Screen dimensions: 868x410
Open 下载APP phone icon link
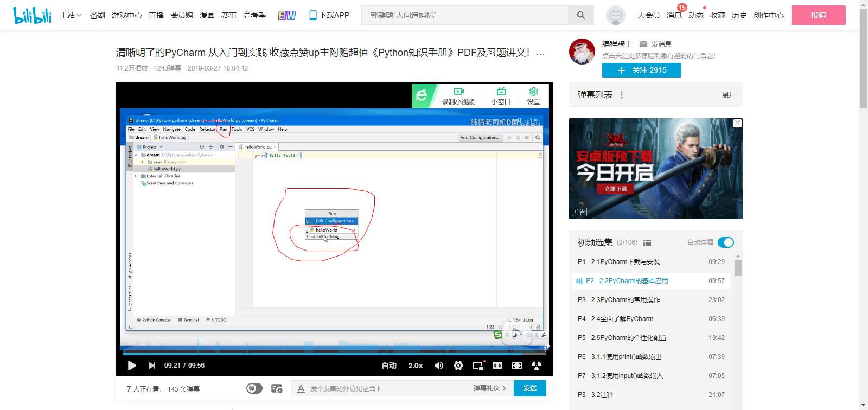pyautogui.click(x=329, y=15)
